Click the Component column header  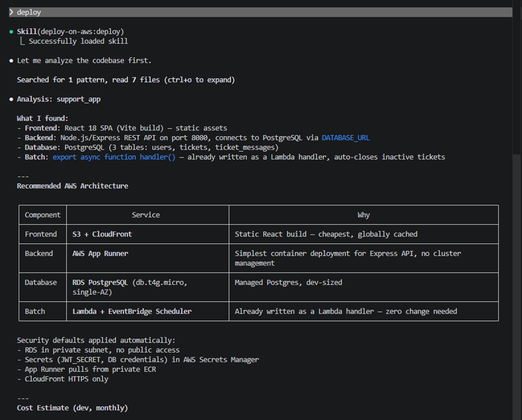tap(43, 215)
